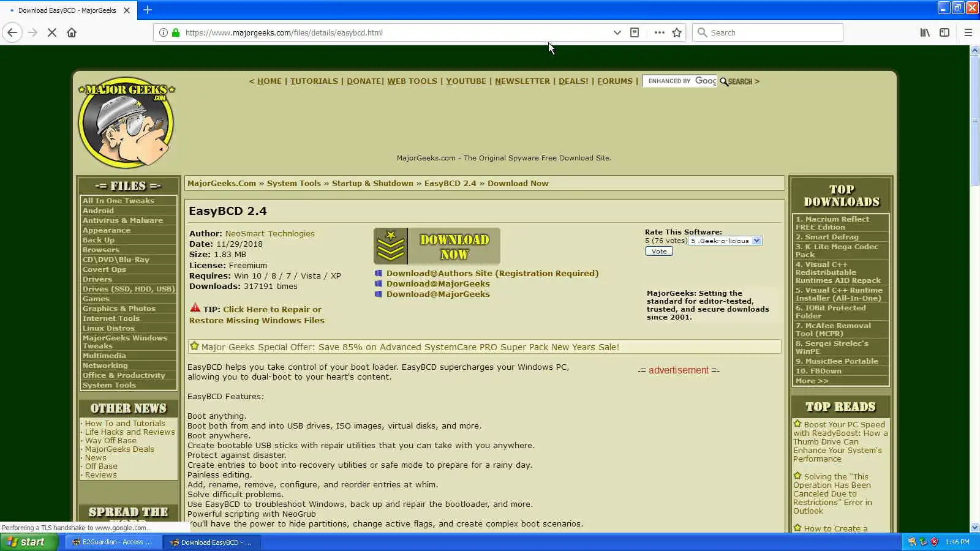Image resolution: width=980 pixels, height=551 pixels.
Task: Open Office & Productivity category
Action: pyautogui.click(x=124, y=375)
